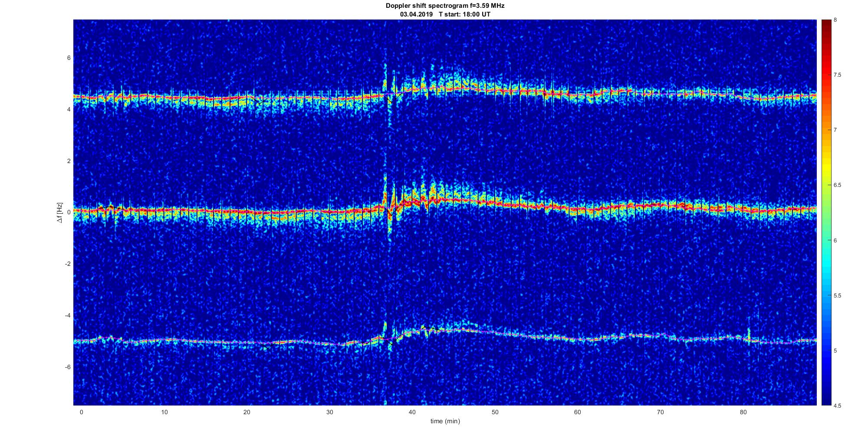Click the x-axis tick label '20'
This screenshot has width=868, height=435.
[247, 412]
